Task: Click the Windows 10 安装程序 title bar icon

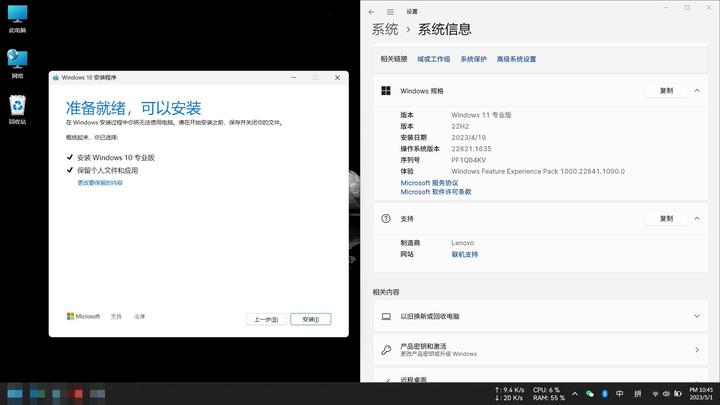Action: (x=56, y=78)
